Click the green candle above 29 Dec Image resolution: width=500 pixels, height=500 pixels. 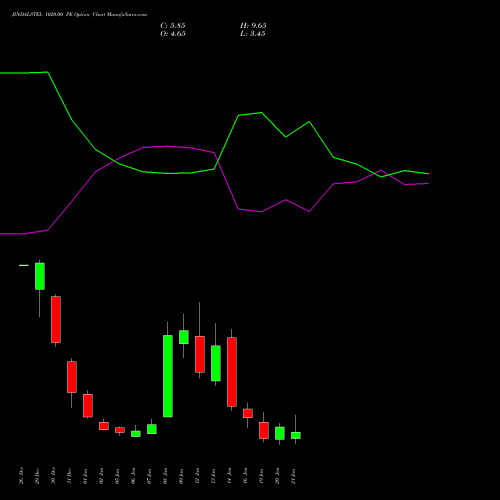coord(40,276)
